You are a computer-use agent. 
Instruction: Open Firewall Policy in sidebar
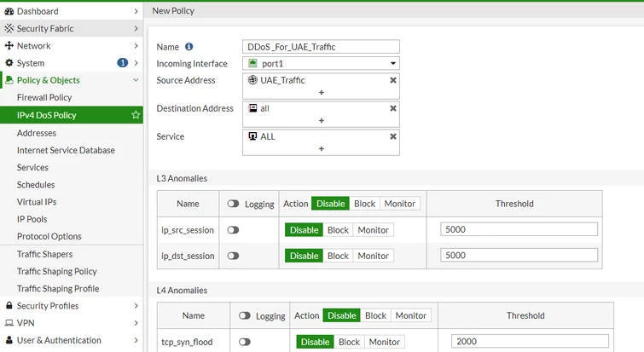44,97
